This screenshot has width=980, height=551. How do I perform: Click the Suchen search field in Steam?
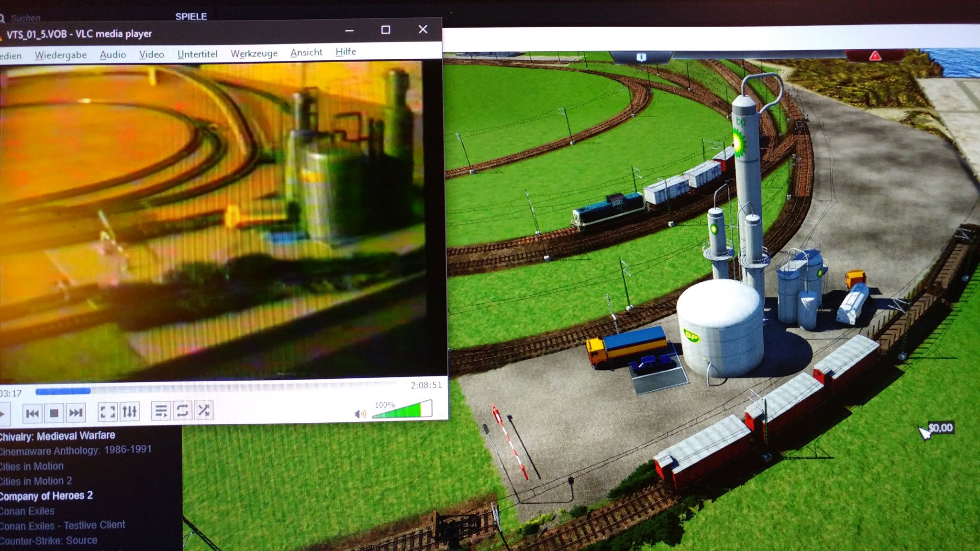26,18
